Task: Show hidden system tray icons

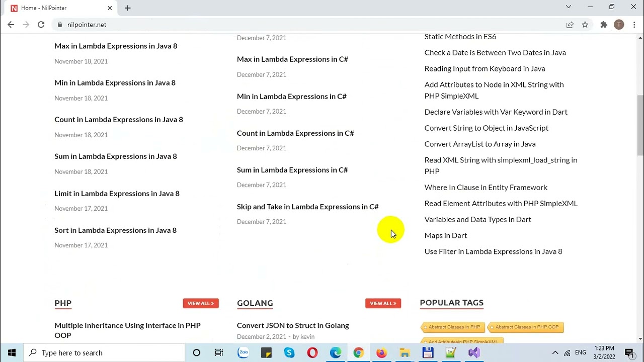Action: point(555,352)
